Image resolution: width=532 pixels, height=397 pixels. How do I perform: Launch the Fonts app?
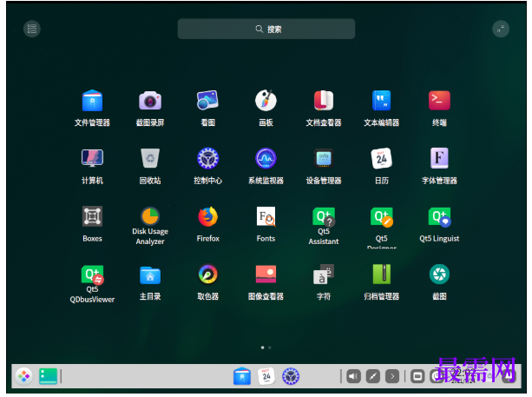tap(266, 216)
